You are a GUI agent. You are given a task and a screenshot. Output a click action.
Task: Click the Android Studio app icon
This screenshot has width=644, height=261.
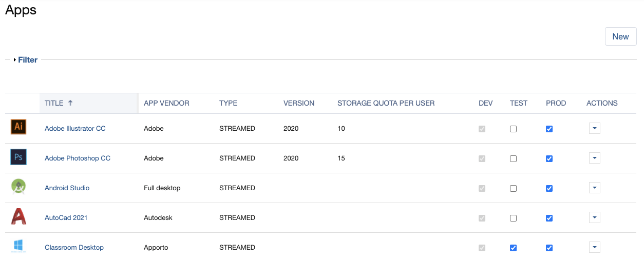coord(18,187)
